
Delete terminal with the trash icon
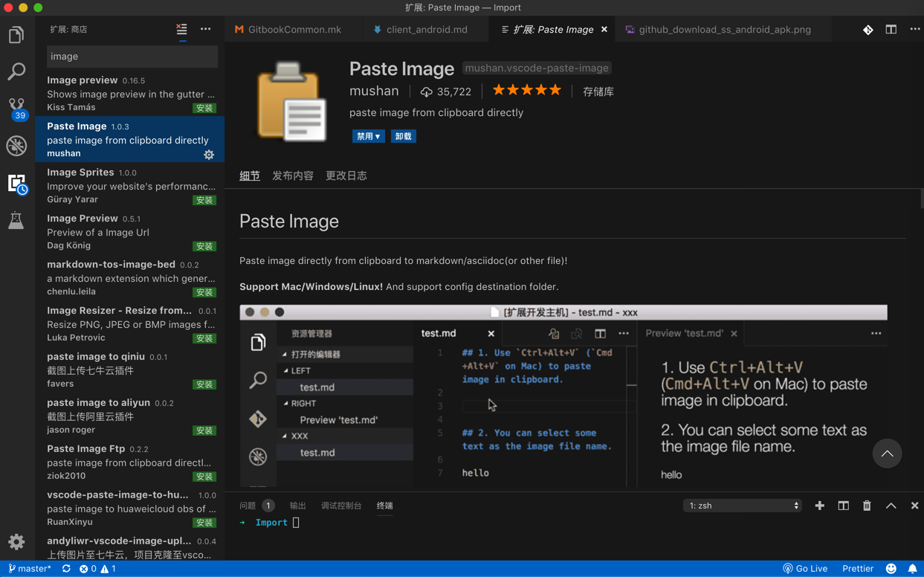867,506
